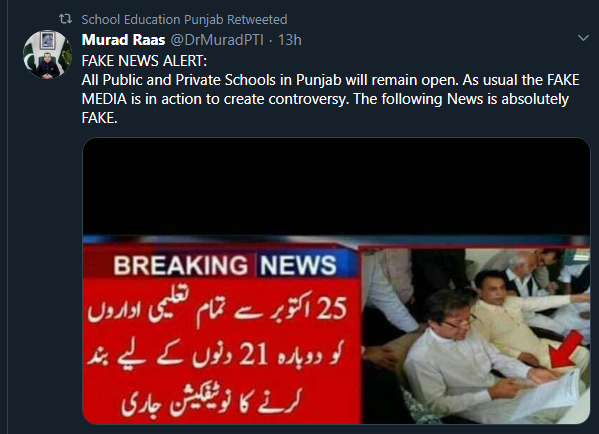Click the blue NEWS label in banner
The height and width of the screenshot is (434, 599).
298,265
